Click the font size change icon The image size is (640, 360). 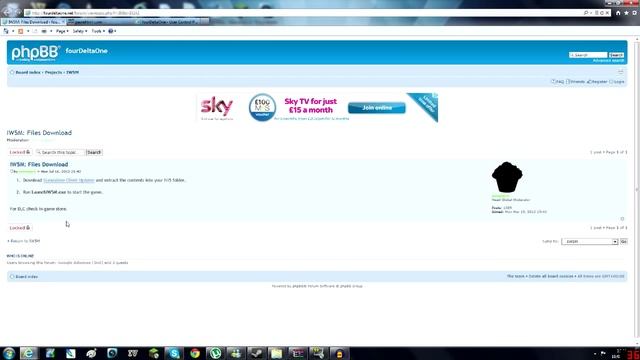point(620,72)
